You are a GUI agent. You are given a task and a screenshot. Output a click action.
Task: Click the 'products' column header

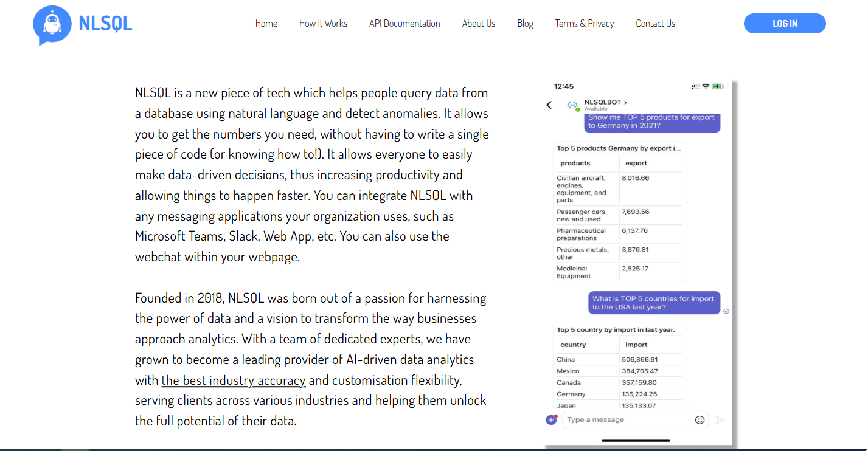575,163
